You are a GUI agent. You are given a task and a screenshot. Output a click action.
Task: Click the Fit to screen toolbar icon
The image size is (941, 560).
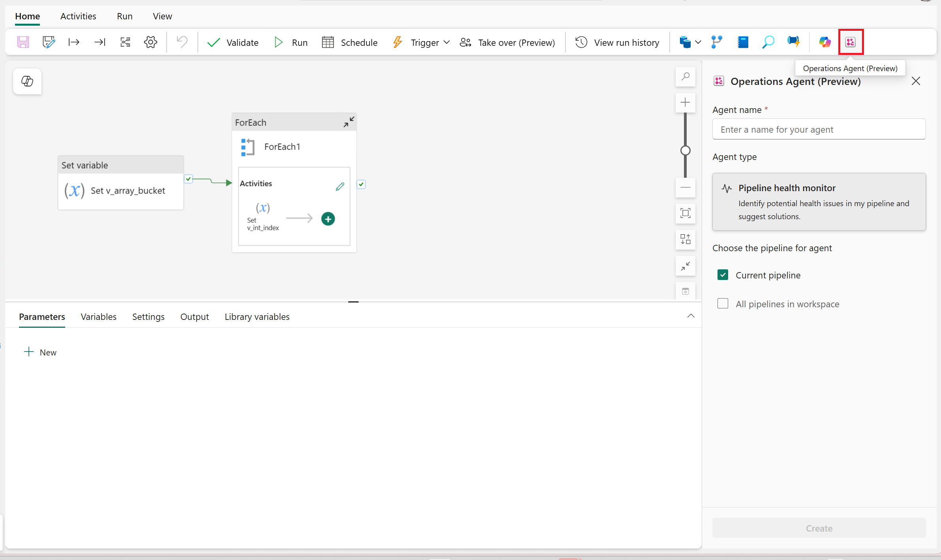[x=125, y=42]
